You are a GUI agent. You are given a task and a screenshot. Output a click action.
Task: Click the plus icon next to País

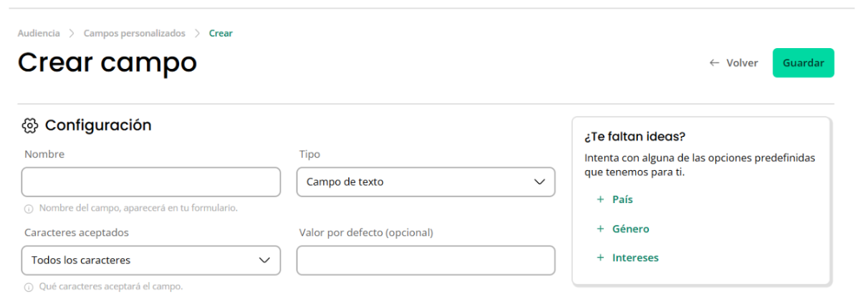point(600,200)
